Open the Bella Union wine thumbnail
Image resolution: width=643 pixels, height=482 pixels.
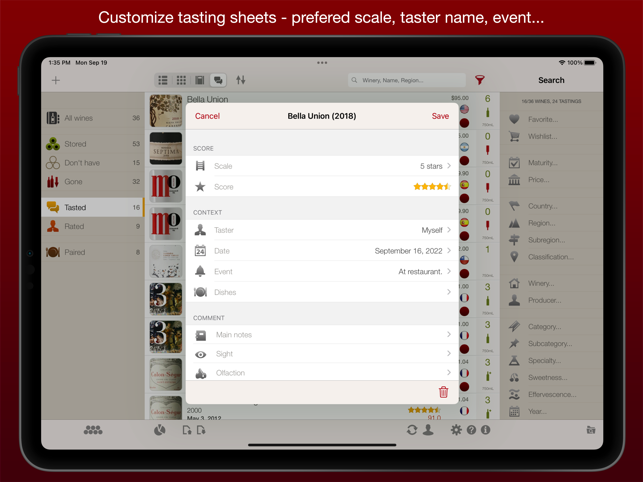tap(166, 110)
